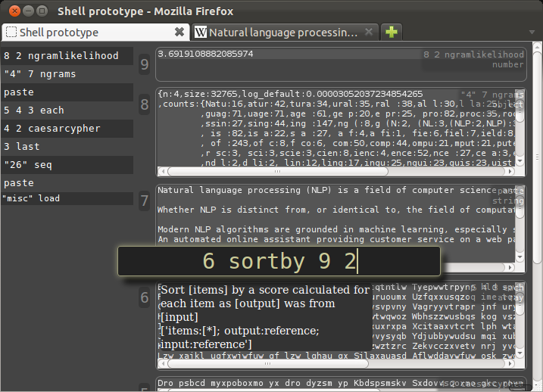Click the sortby help tooltip text
543x392 pixels.
[x=265, y=317]
